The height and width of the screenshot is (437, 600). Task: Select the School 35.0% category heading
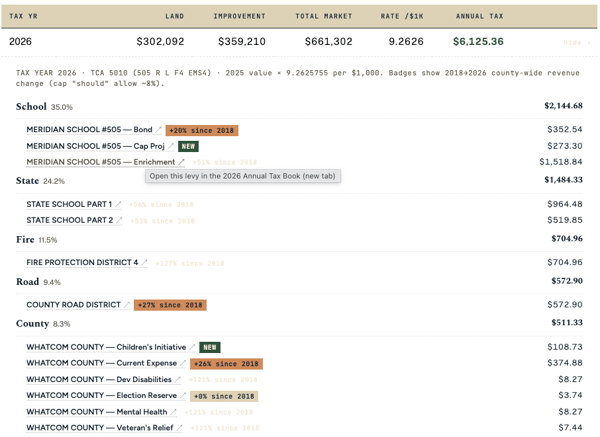click(x=44, y=107)
